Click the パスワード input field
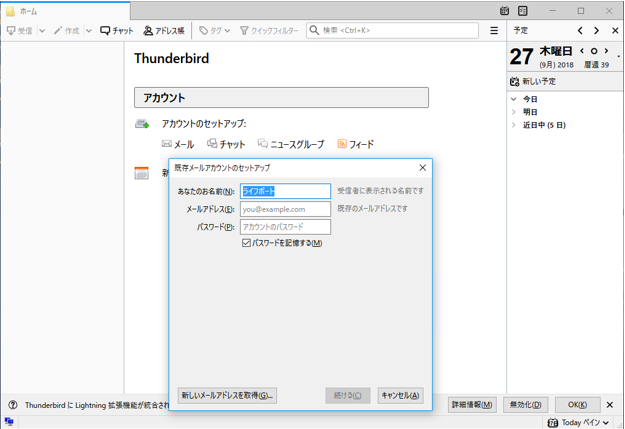 click(x=285, y=227)
